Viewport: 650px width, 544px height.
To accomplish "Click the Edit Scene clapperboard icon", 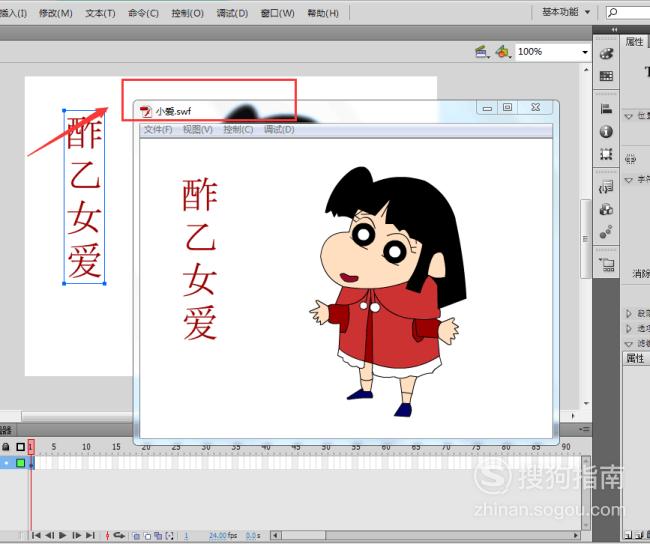I will (x=482, y=52).
